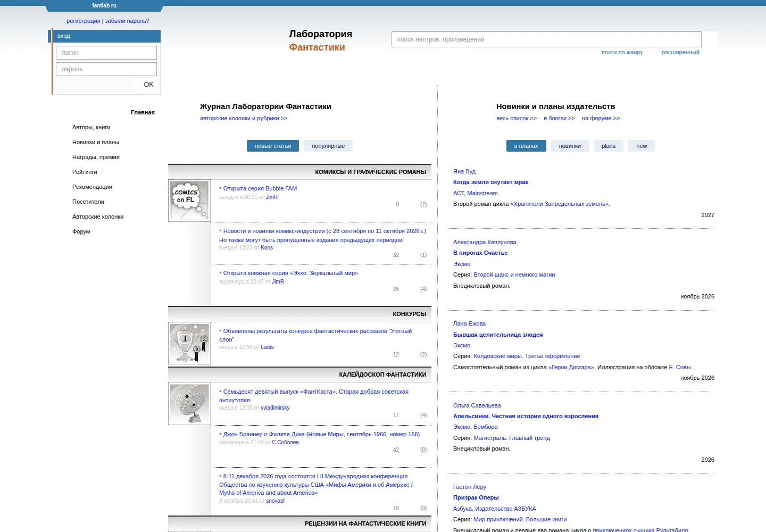The width and height of the screenshot is (766, 532).
Task: Go to «Авторы, книги» menu item
Action: [91, 127]
